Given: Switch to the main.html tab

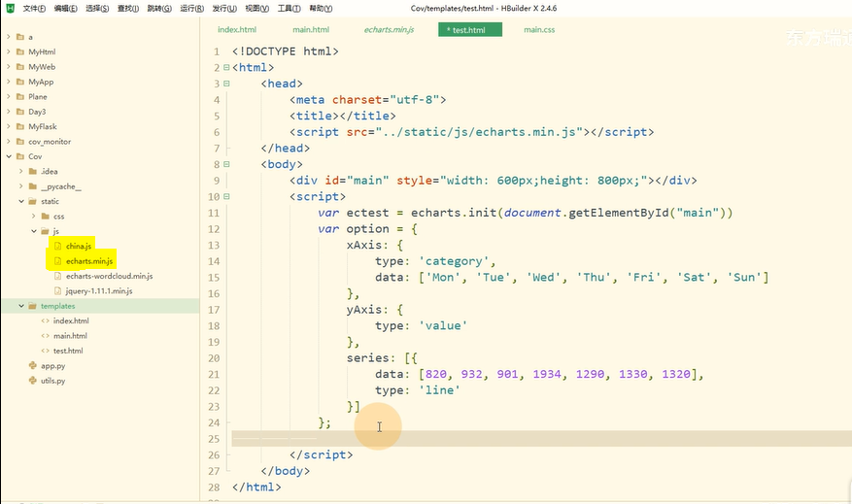Looking at the screenshot, I should (311, 30).
